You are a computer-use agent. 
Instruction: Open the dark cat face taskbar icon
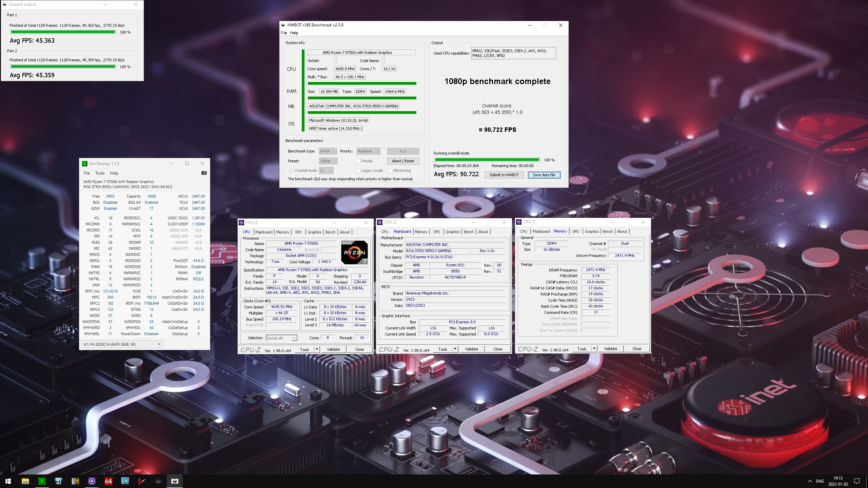(x=158, y=481)
